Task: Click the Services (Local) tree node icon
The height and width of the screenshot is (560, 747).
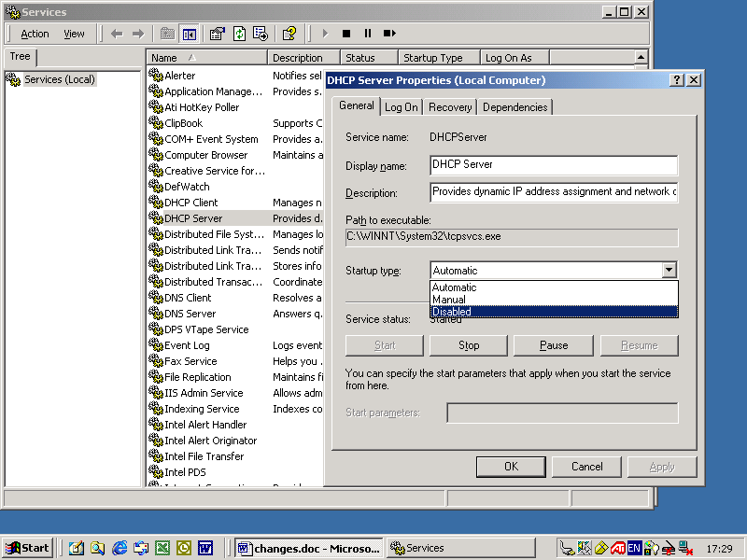Action: pyautogui.click(x=13, y=79)
